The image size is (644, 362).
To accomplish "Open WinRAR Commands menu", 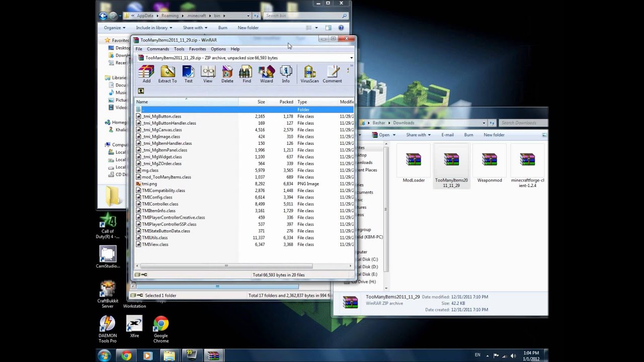I will (158, 49).
